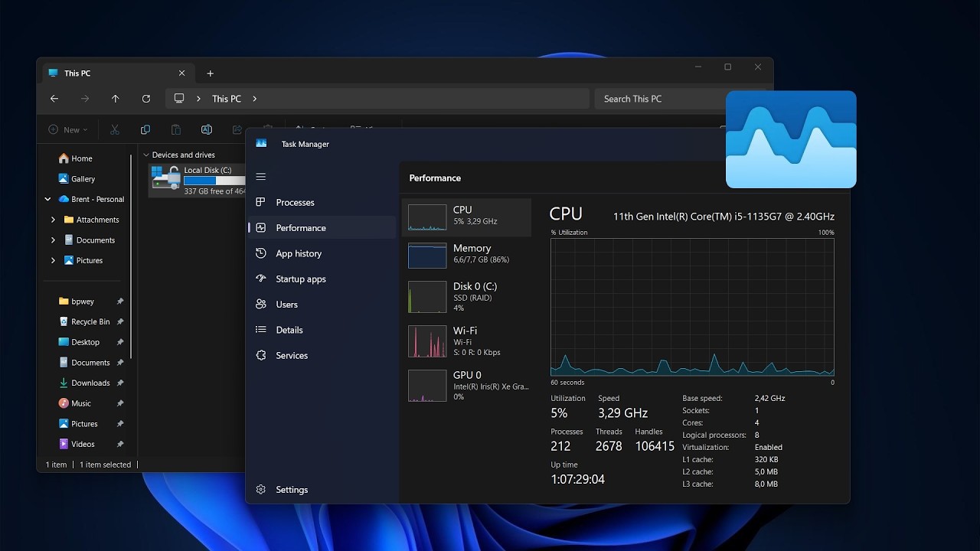This screenshot has height=551, width=980.
Task: Expand the OneDrive Documents folder chevron
Action: point(53,240)
